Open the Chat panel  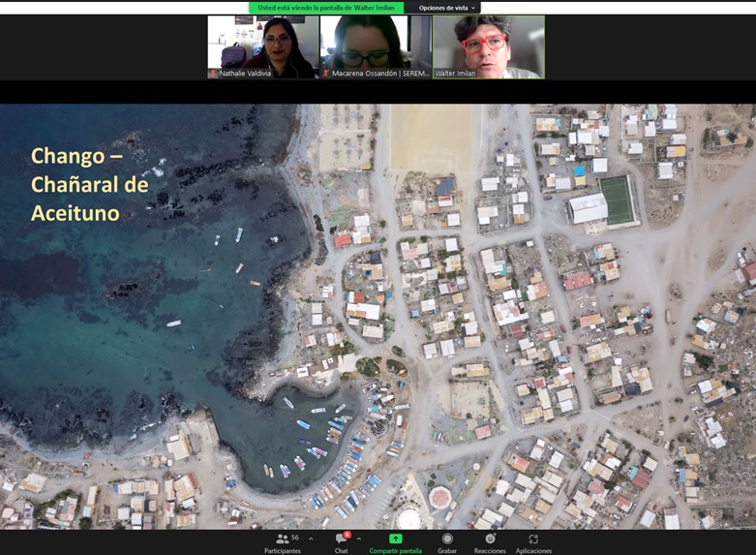341,542
